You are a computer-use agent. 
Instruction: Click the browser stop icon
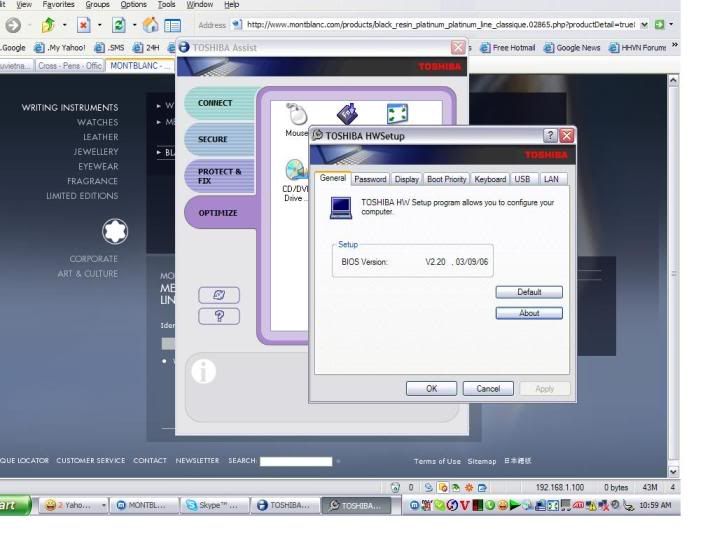pos(84,25)
